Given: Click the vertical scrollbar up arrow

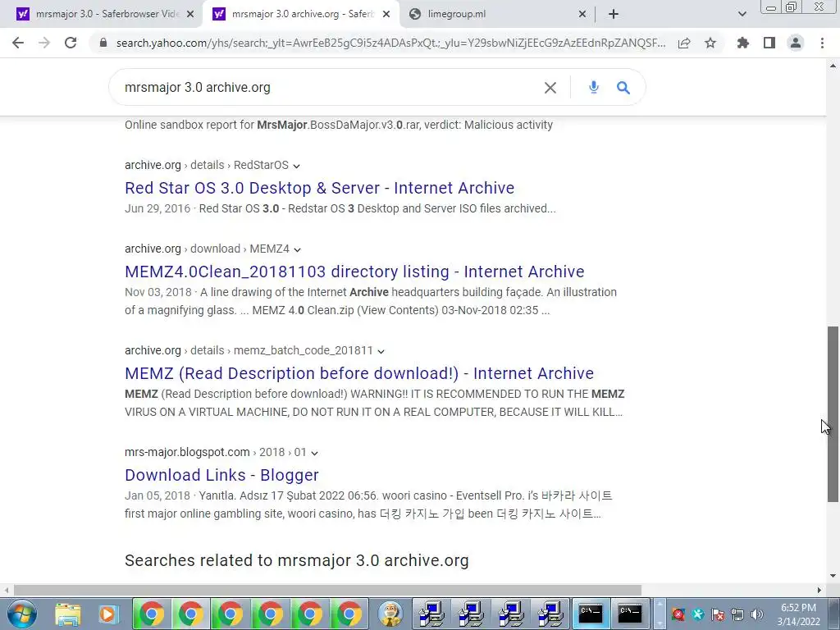Looking at the screenshot, I should tap(833, 66).
